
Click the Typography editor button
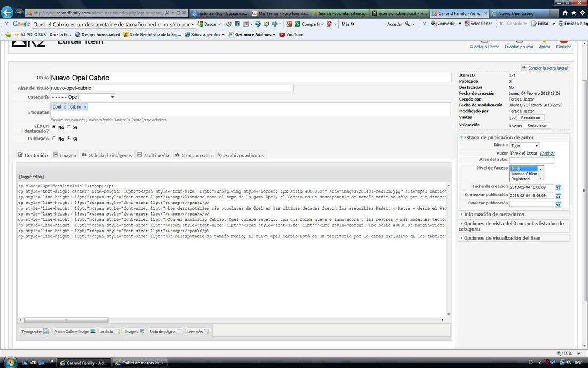click(x=35, y=332)
